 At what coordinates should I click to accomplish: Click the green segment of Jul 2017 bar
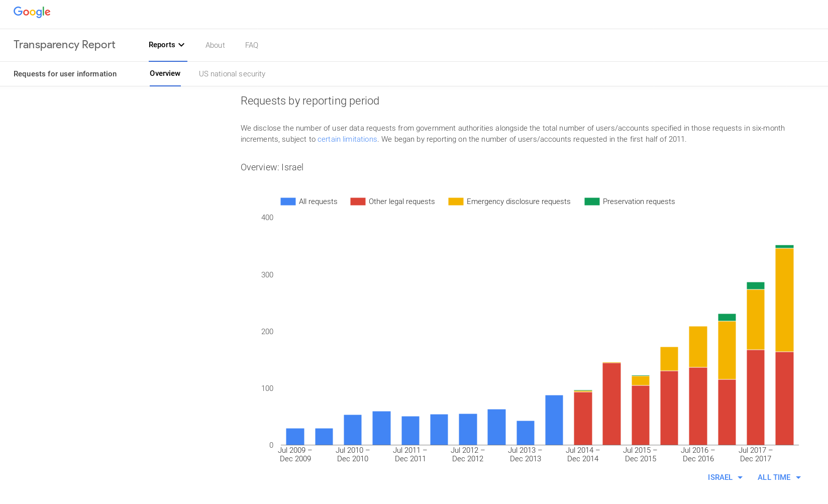click(x=756, y=285)
